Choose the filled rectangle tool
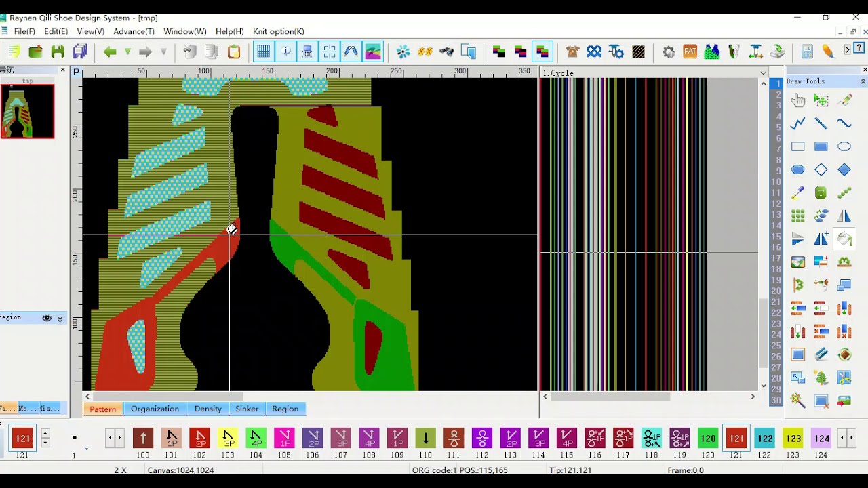The image size is (868, 488). point(821,146)
